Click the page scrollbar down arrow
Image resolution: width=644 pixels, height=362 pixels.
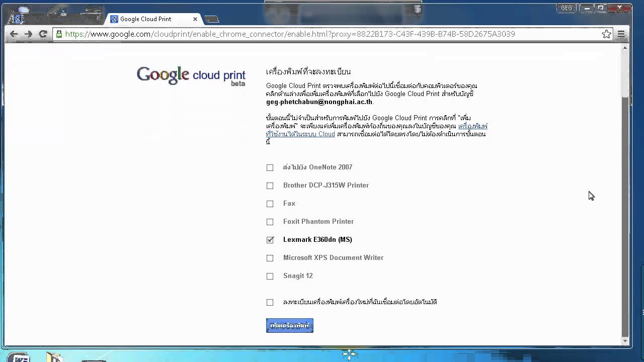coord(625,341)
